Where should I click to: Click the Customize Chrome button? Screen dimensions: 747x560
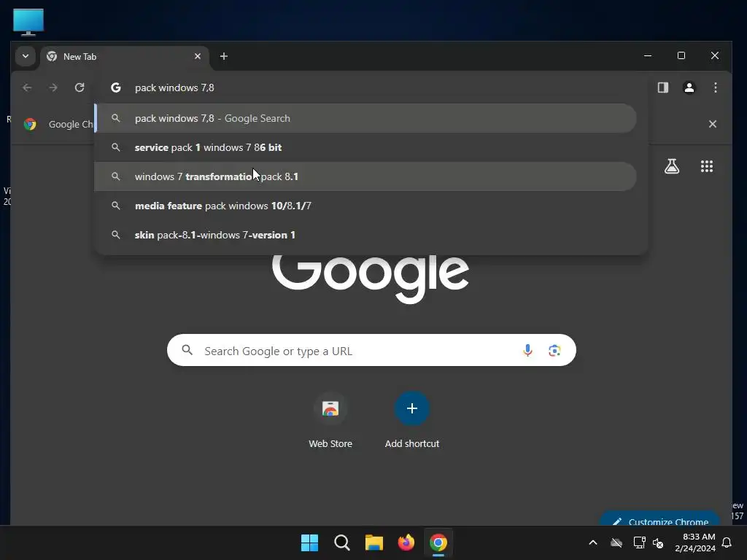pyautogui.click(x=659, y=518)
